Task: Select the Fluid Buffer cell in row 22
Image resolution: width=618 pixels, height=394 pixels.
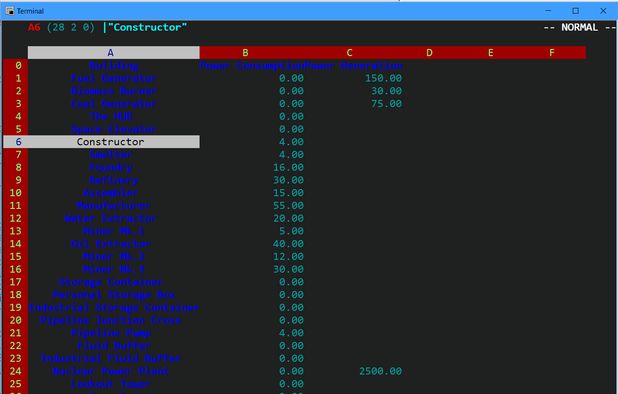Action: [114, 346]
